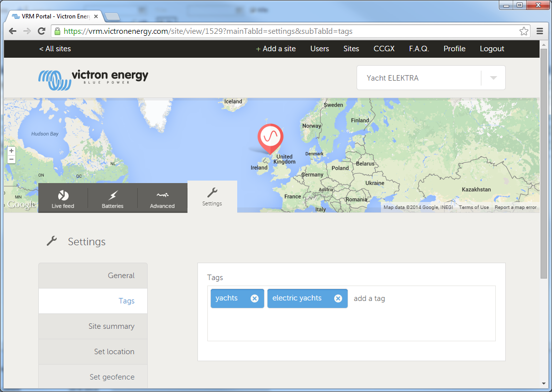The image size is (552, 392).
Task: Go back to All sites
Action: tap(55, 49)
